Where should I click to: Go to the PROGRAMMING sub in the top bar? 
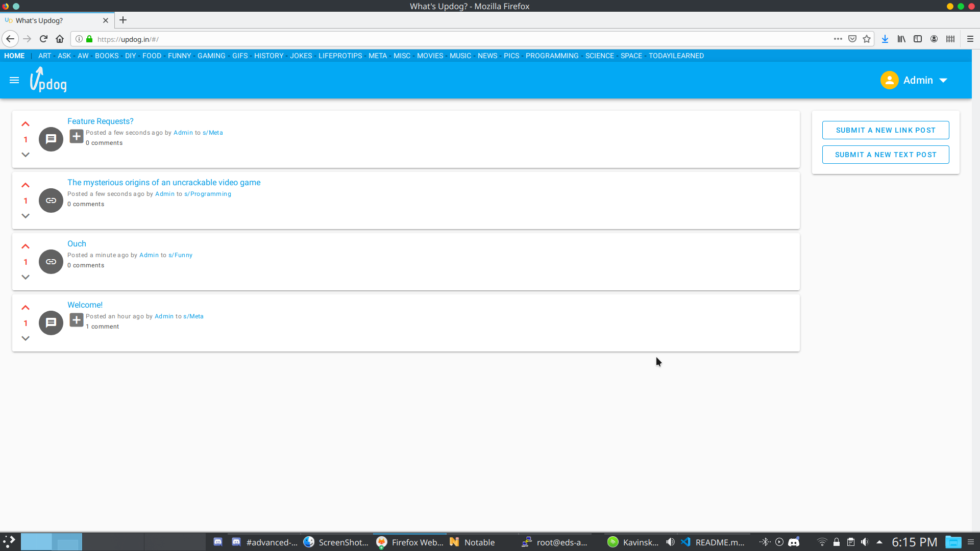coord(552,56)
